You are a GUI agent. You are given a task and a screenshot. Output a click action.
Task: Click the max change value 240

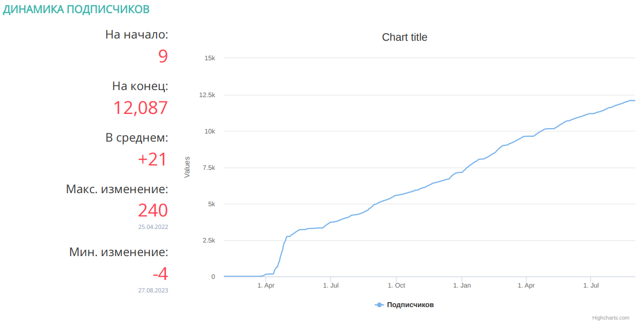(153, 210)
